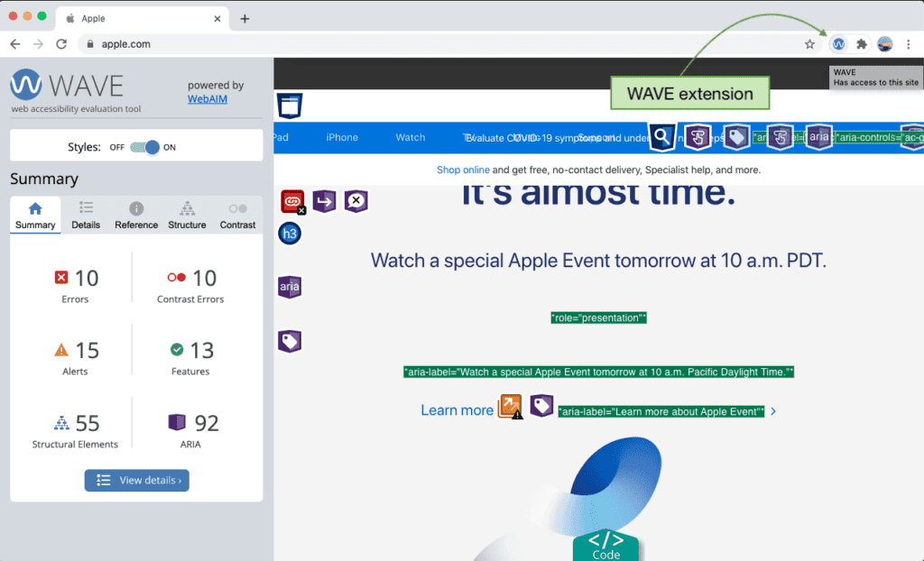The width and height of the screenshot is (924, 561).
Task: Open the WebAIM link
Action: point(208,99)
